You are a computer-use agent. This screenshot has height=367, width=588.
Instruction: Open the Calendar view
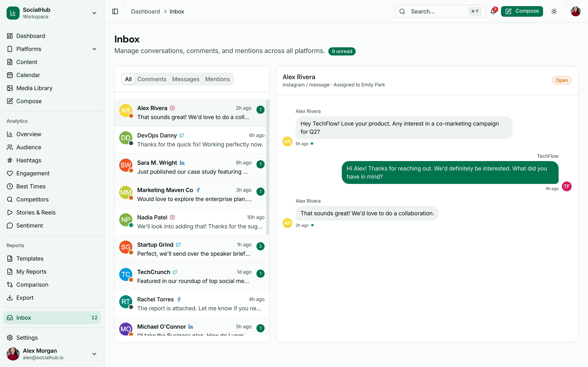tap(28, 75)
